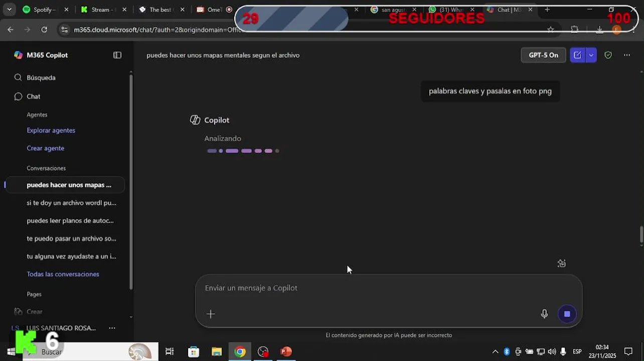644x361 pixels.
Task: Open the chat header more options menu
Action: 627,55
